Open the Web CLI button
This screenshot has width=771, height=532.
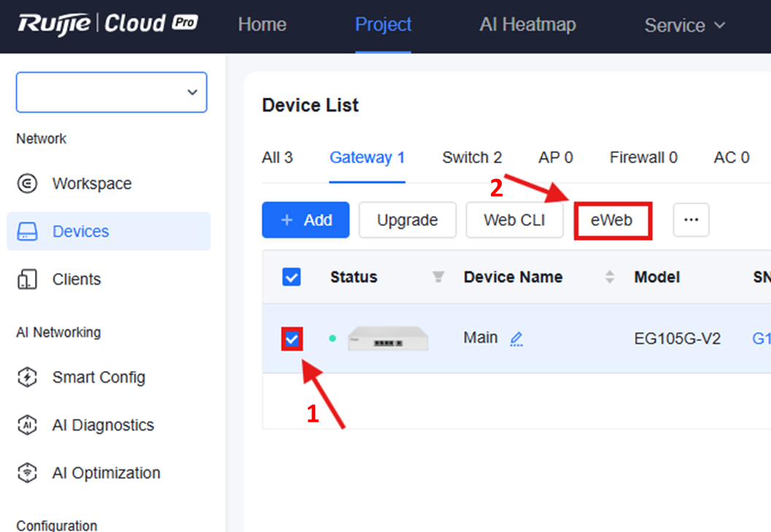tap(514, 220)
